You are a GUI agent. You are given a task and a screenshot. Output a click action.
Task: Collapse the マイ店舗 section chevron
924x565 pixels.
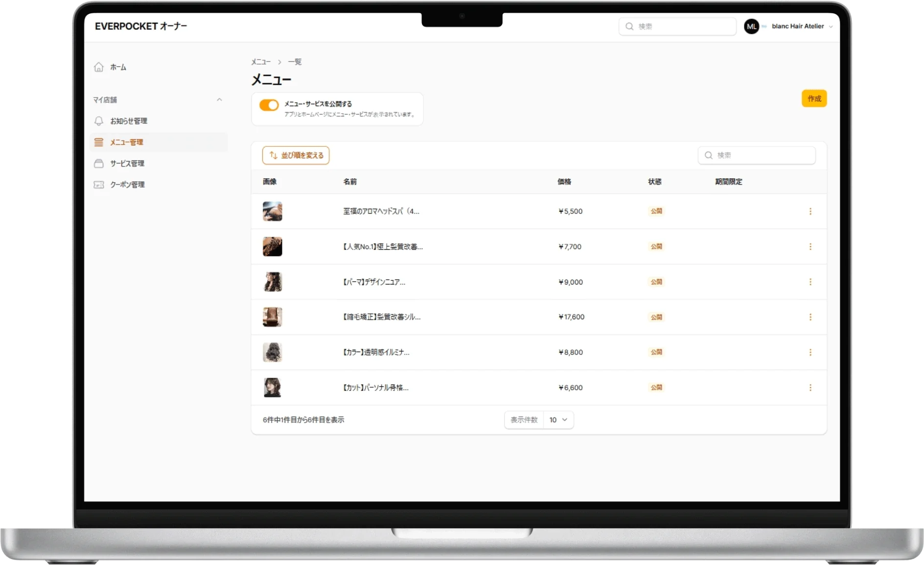point(219,100)
